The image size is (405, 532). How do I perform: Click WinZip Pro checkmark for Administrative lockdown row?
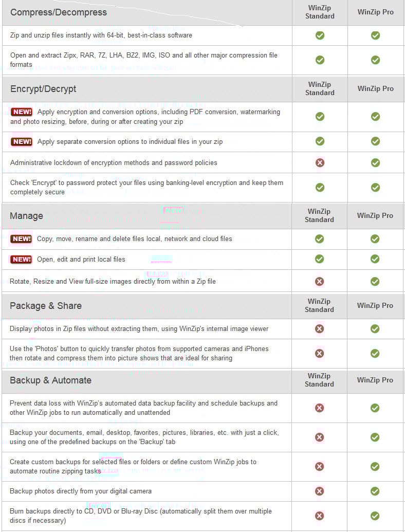point(375,162)
